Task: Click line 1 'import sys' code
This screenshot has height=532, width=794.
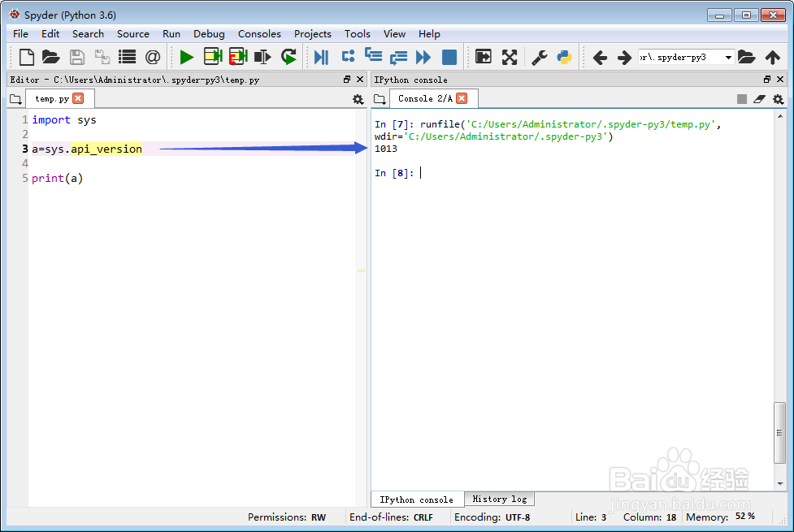Action: coord(64,120)
